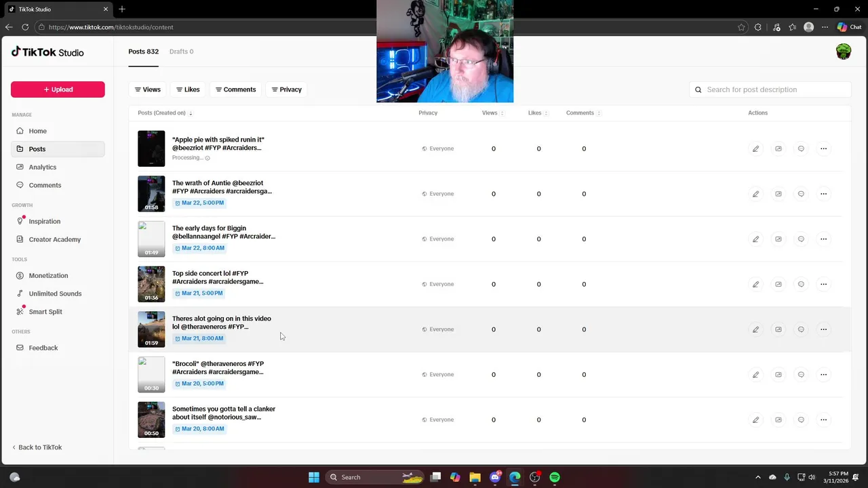Open Discord from the taskbar
Image resolution: width=868 pixels, height=488 pixels.
point(495,477)
